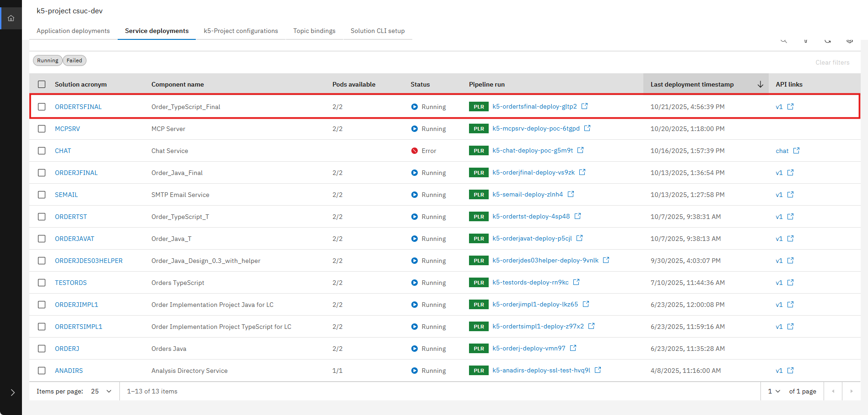Open the v1 API link icon for SEMAIL

point(791,194)
